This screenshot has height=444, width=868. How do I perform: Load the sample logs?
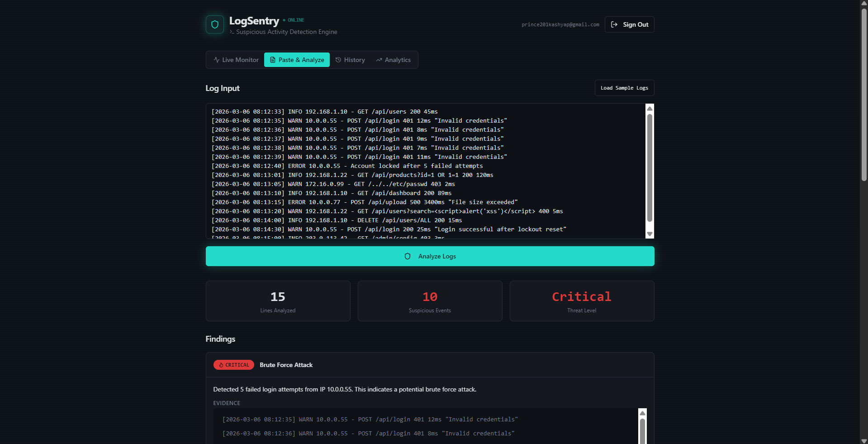click(624, 88)
